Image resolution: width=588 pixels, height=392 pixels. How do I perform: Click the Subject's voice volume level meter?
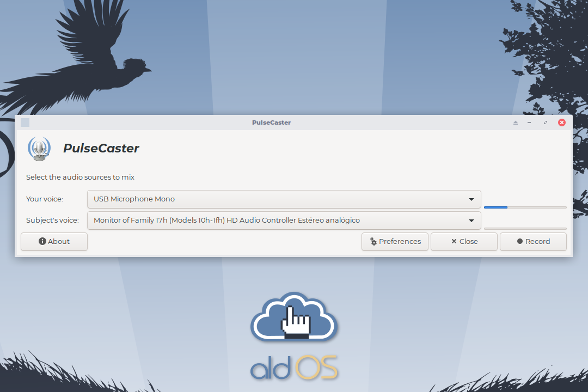525,228
